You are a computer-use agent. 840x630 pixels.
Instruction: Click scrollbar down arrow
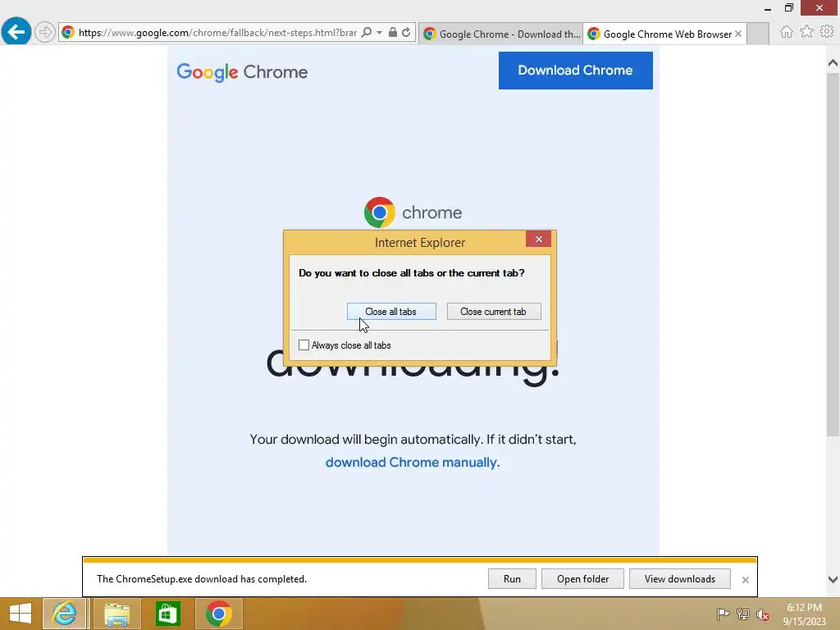833,579
